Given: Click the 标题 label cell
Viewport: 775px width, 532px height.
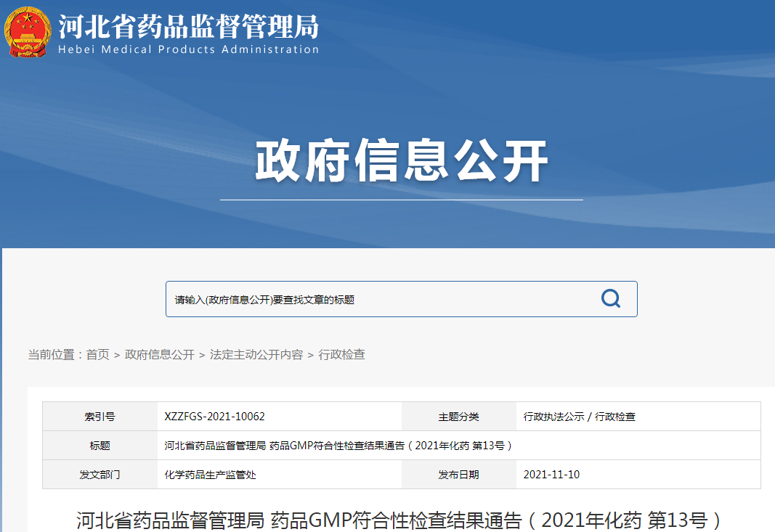Looking at the screenshot, I should pyautogui.click(x=100, y=446).
